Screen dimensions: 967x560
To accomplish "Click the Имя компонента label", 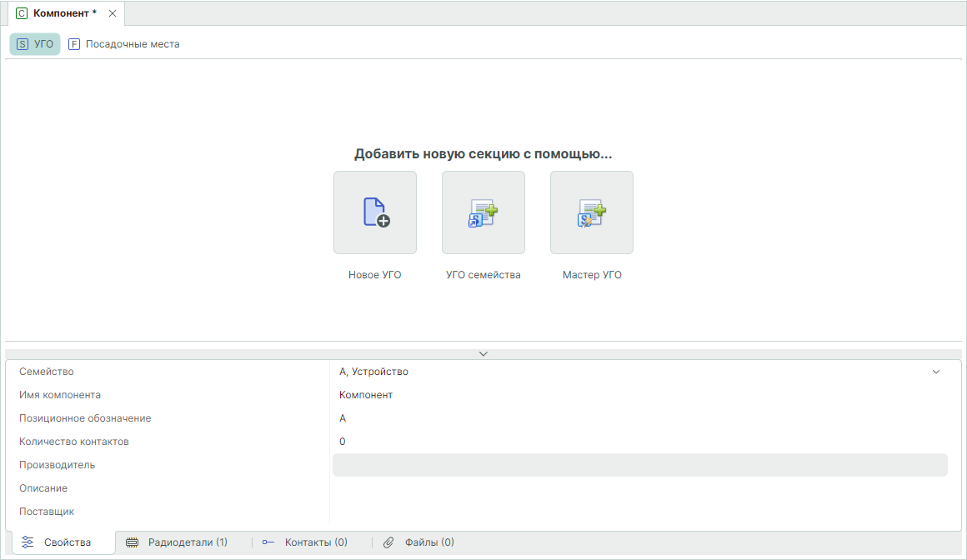I will (60, 395).
